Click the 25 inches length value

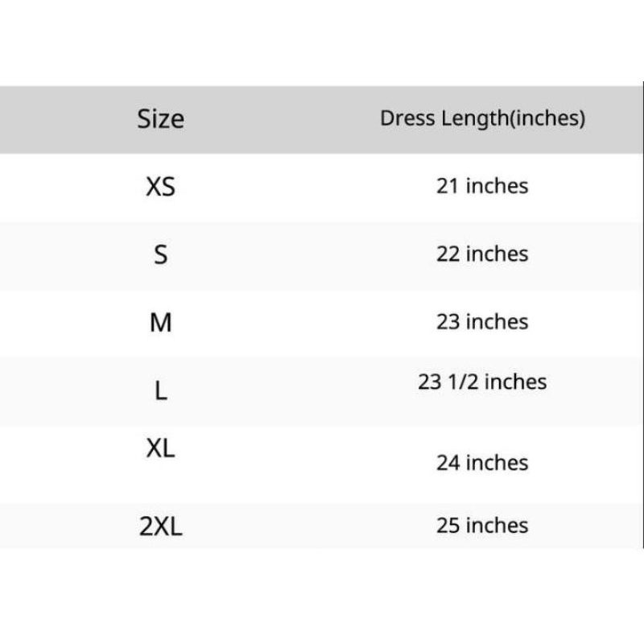482,526
